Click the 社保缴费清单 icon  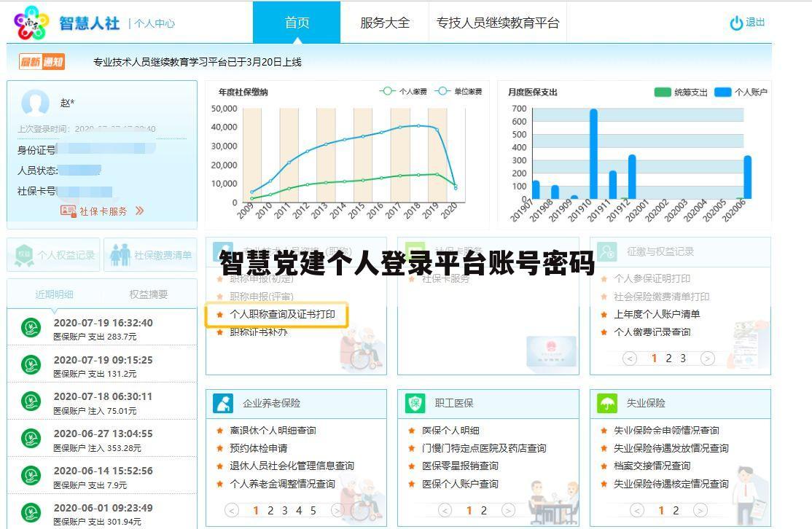pos(120,254)
